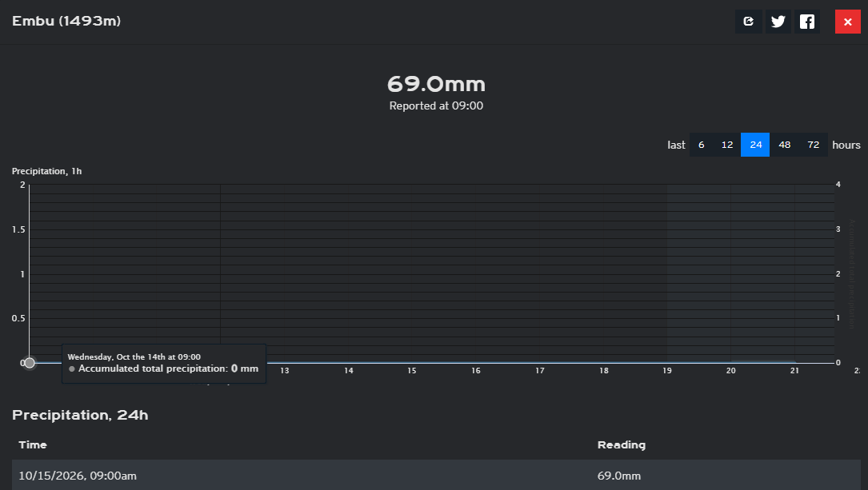Click the 69.0mm reading table cell
The width and height of the screenshot is (868, 490).
619,476
